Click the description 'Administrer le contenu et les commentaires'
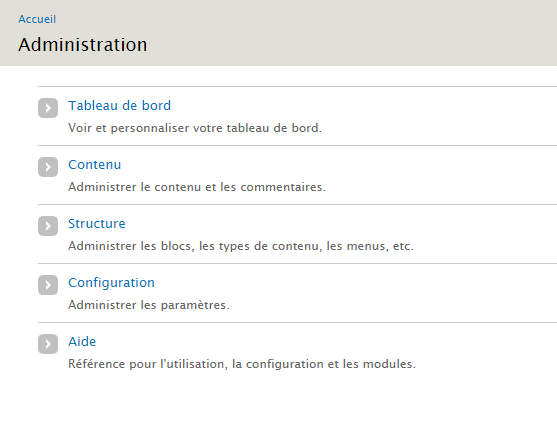The image size is (557, 431). tap(197, 187)
